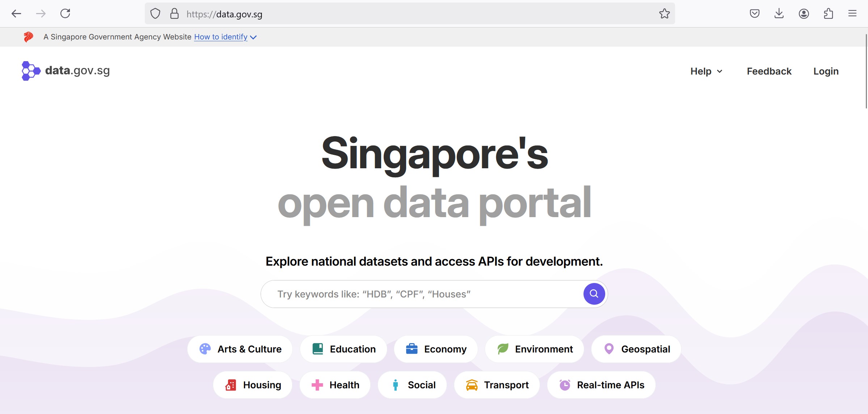Expand the How to identify chevron

(x=253, y=37)
